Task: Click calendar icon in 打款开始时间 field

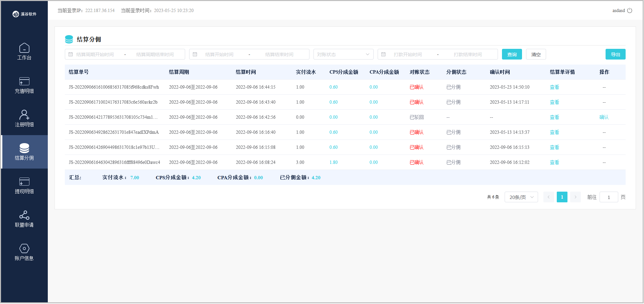Action: click(x=383, y=54)
